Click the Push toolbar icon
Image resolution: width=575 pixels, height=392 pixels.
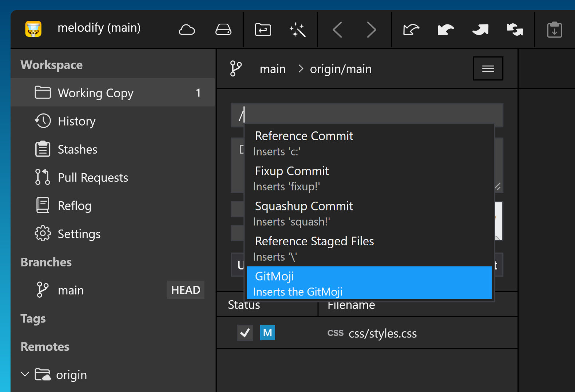coord(480,30)
